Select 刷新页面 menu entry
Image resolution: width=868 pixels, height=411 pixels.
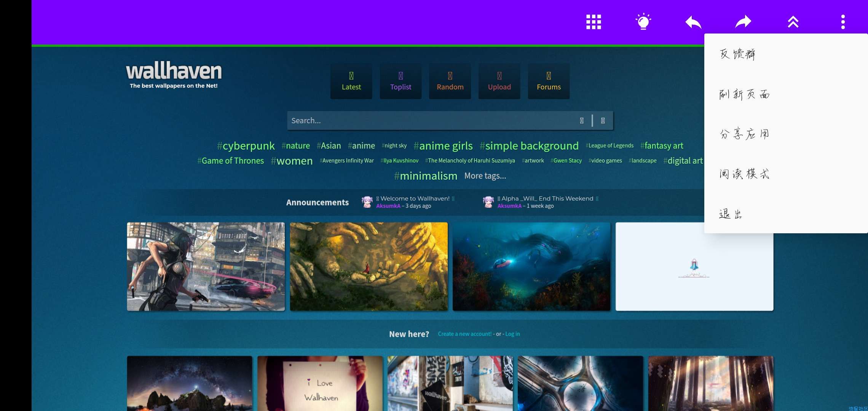pos(786,94)
